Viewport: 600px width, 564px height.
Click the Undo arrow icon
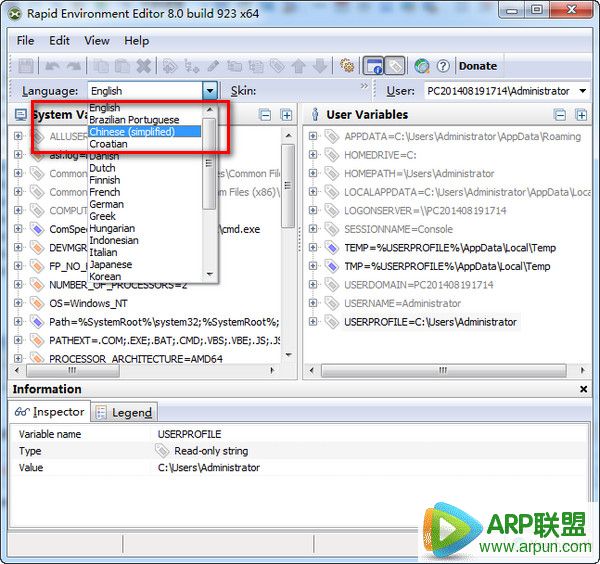pos(52,66)
